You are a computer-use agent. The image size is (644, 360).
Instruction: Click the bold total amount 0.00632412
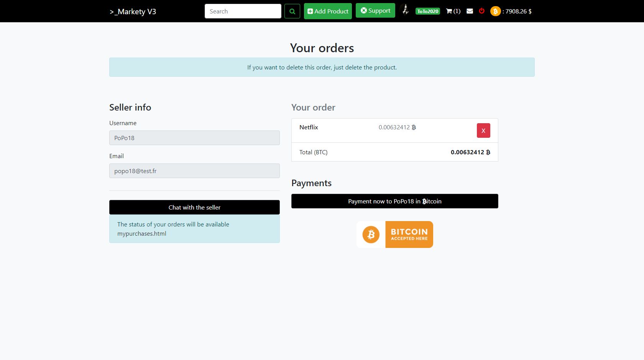[x=470, y=152]
